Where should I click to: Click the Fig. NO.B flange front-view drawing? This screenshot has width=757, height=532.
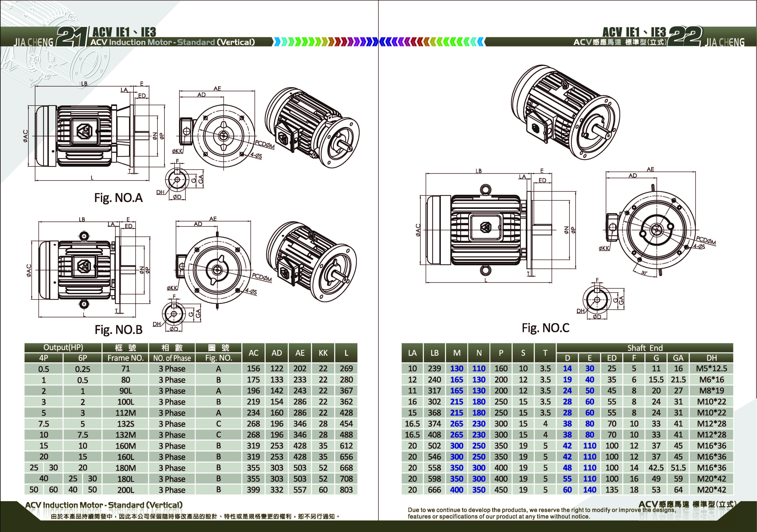[x=217, y=269]
